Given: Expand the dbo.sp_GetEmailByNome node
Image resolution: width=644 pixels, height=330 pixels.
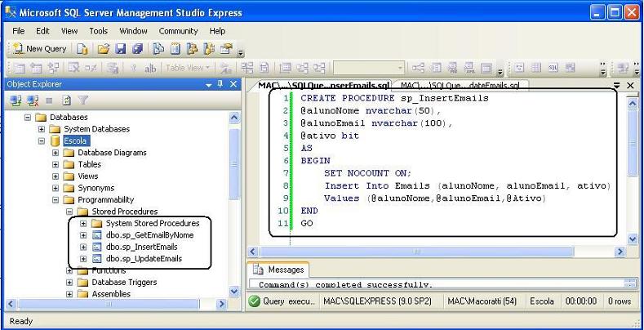Looking at the screenshot, I should point(83,235).
